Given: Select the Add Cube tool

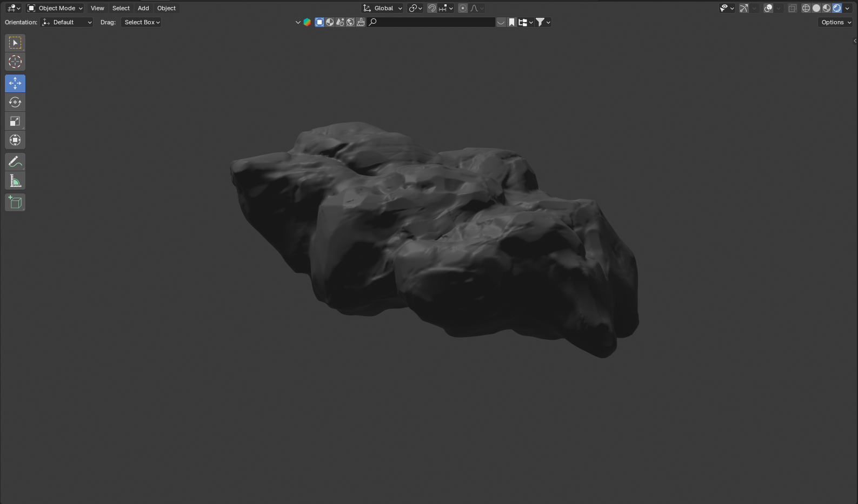Looking at the screenshot, I should [x=15, y=203].
